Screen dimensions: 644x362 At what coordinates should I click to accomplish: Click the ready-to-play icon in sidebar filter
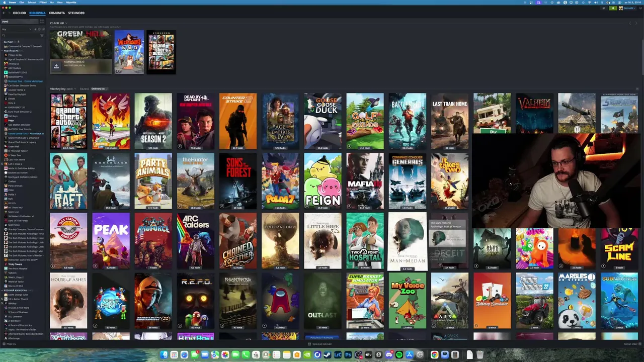43,29
